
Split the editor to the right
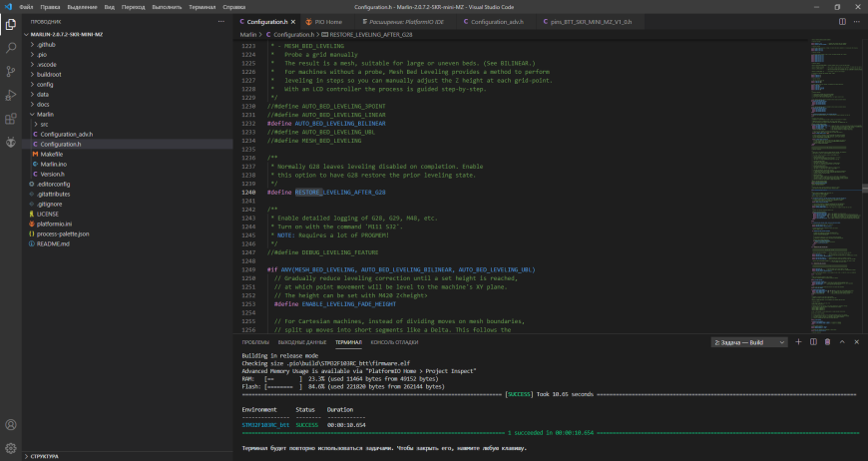[x=842, y=22]
